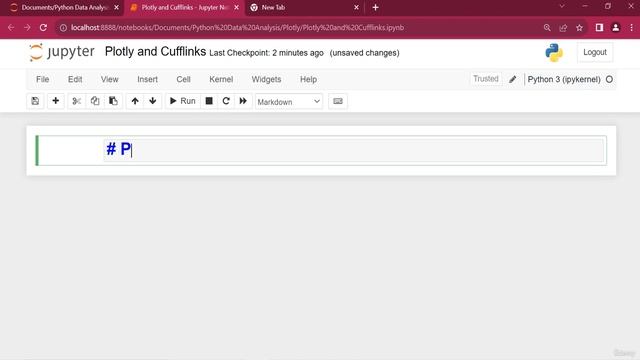Copy selected cells icon
This screenshot has height=360, width=640.
(95, 101)
